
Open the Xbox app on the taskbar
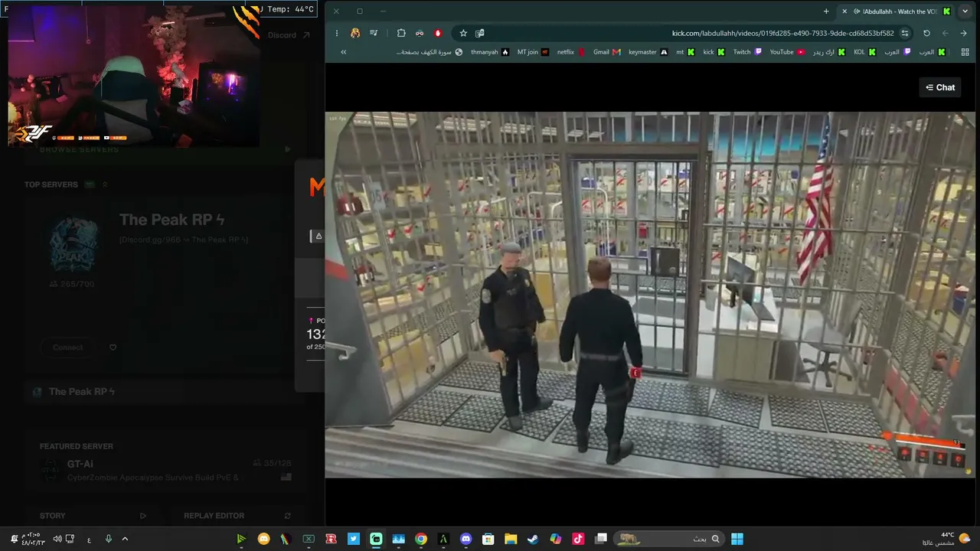click(309, 539)
